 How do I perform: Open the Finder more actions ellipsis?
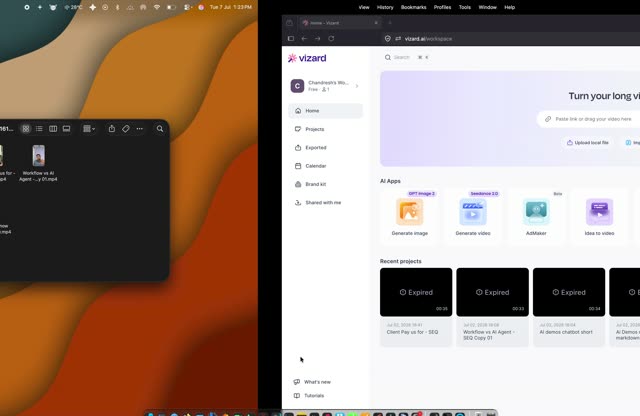pos(140,129)
